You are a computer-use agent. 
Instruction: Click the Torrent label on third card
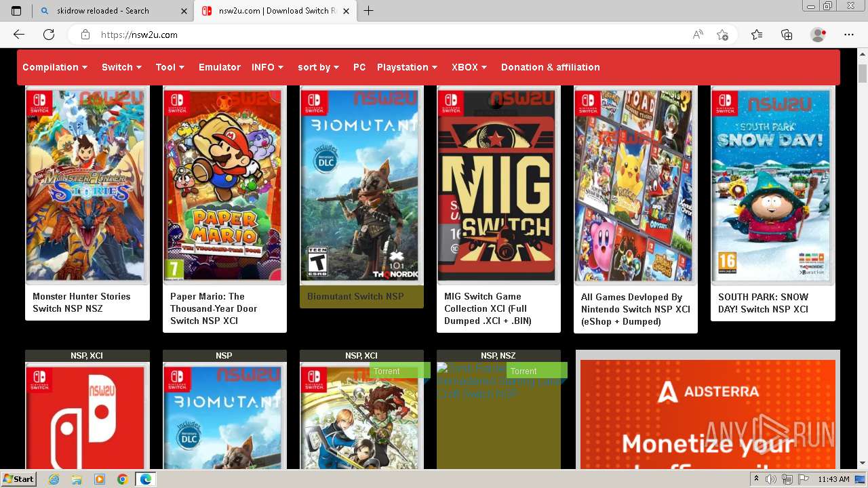click(x=400, y=371)
